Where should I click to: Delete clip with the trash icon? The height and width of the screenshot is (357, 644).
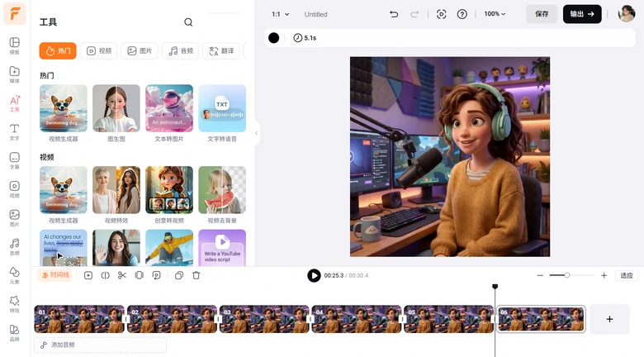(197, 275)
